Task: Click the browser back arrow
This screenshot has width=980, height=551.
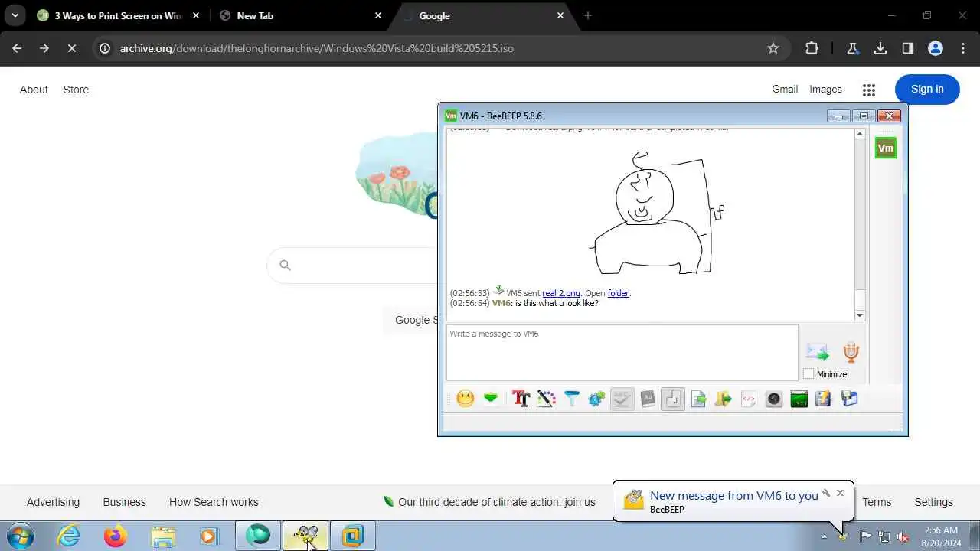Action: click(17, 48)
